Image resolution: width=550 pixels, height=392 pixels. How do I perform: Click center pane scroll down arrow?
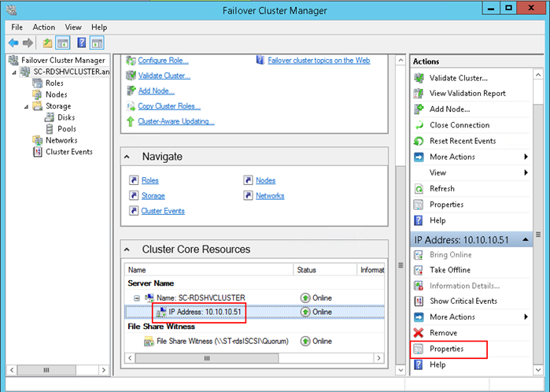[x=401, y=370]
